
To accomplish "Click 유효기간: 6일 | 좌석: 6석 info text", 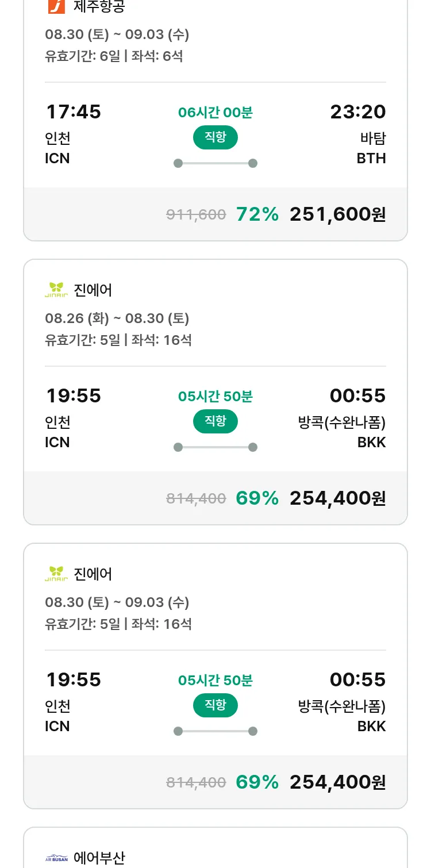I will [114, 56].
